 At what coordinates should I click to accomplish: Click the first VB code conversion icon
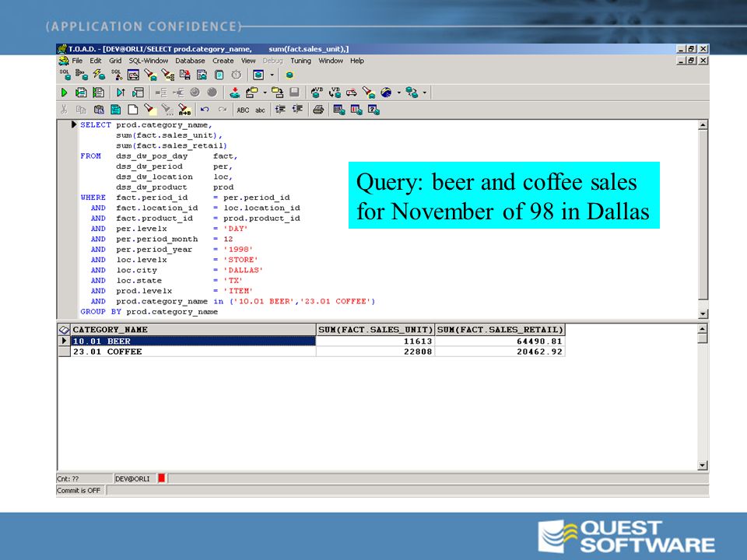317,93
